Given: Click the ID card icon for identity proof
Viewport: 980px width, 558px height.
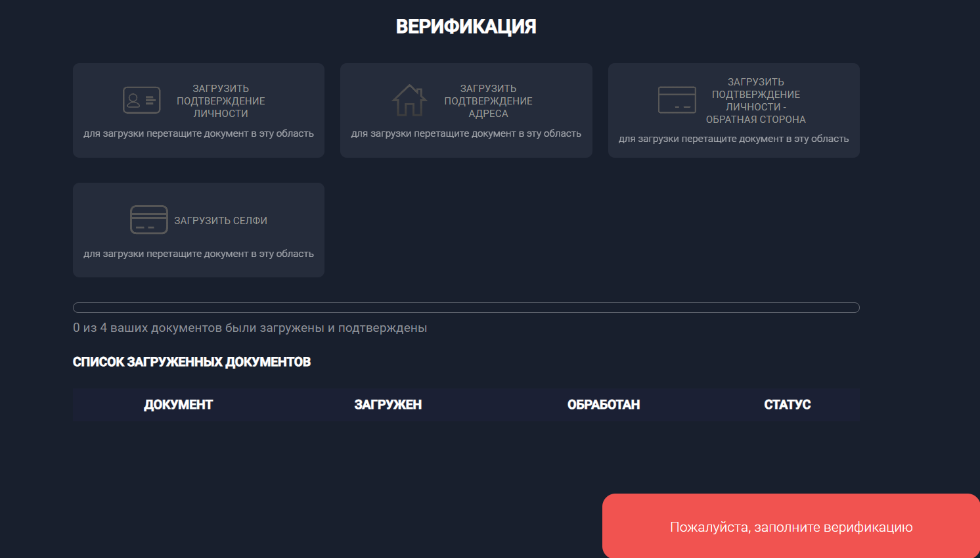Looking at the screenshot, I should click(142, 100).
